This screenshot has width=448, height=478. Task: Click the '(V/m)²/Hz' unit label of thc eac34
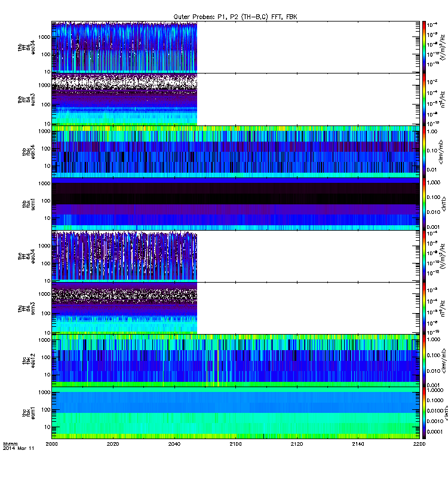[443, 256]
